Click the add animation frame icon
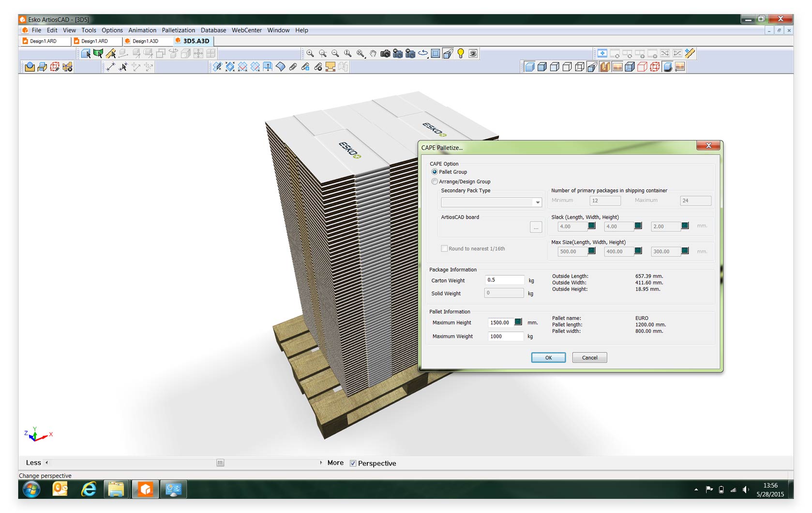Image resolution: width=812 pixels, height=513 pixels. pos(602,54)
